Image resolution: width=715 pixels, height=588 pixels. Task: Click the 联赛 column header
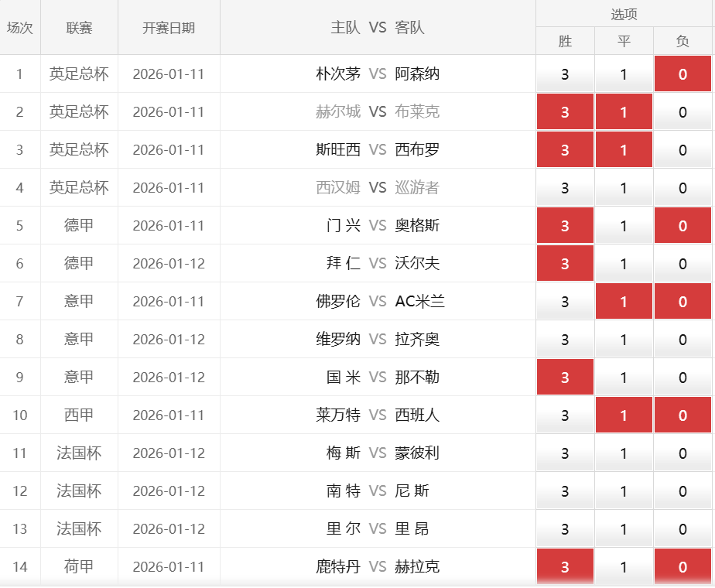coord(79,25)
